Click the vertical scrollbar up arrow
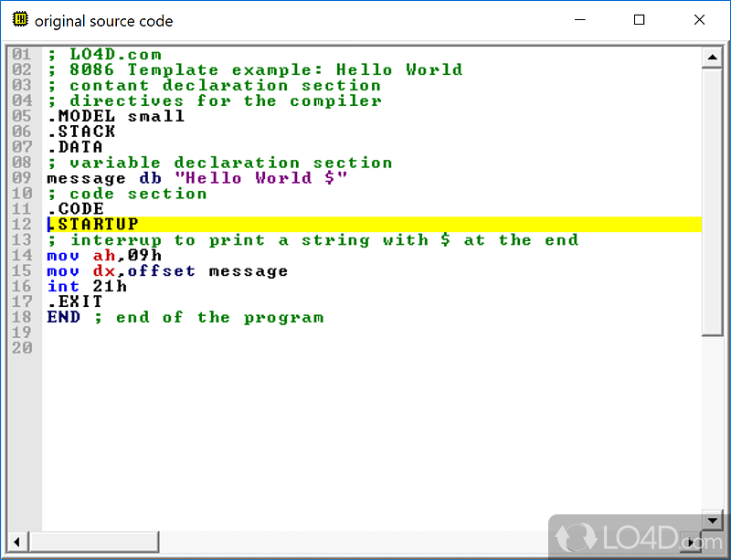Viewport: 731px width, 560px height. (x=712, y=58)
